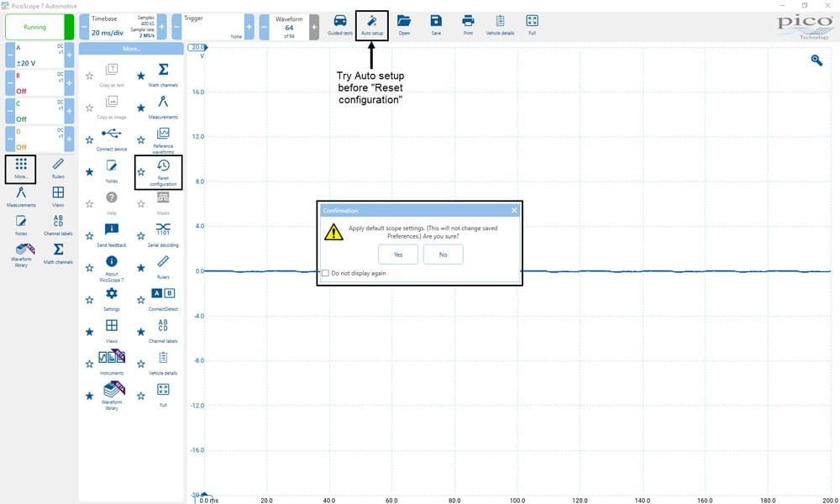840x504 pixels.
Task: Open the Trigger None settings panel
Action: tap(213, 27)
